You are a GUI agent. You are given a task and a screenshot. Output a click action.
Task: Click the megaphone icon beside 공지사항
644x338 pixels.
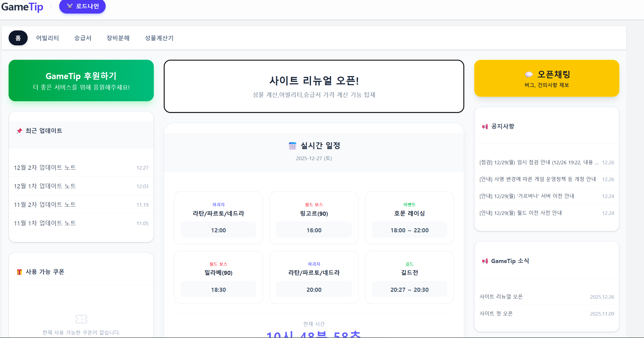485,127
